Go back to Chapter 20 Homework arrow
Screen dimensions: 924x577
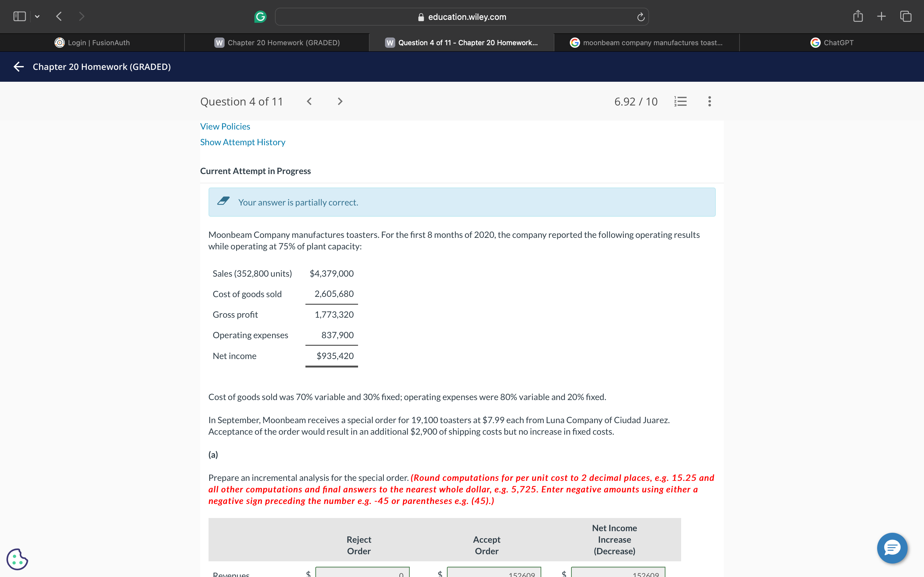[19, 67]
